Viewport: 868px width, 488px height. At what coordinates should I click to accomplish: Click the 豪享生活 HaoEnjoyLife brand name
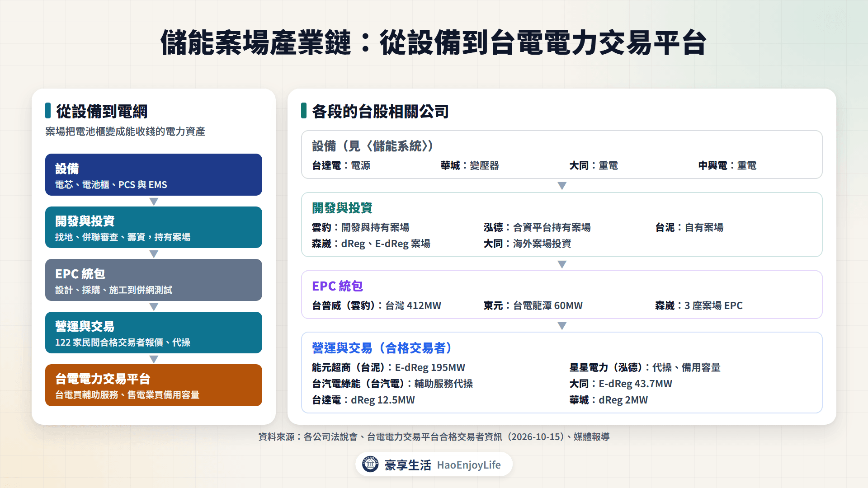point(443,465)
